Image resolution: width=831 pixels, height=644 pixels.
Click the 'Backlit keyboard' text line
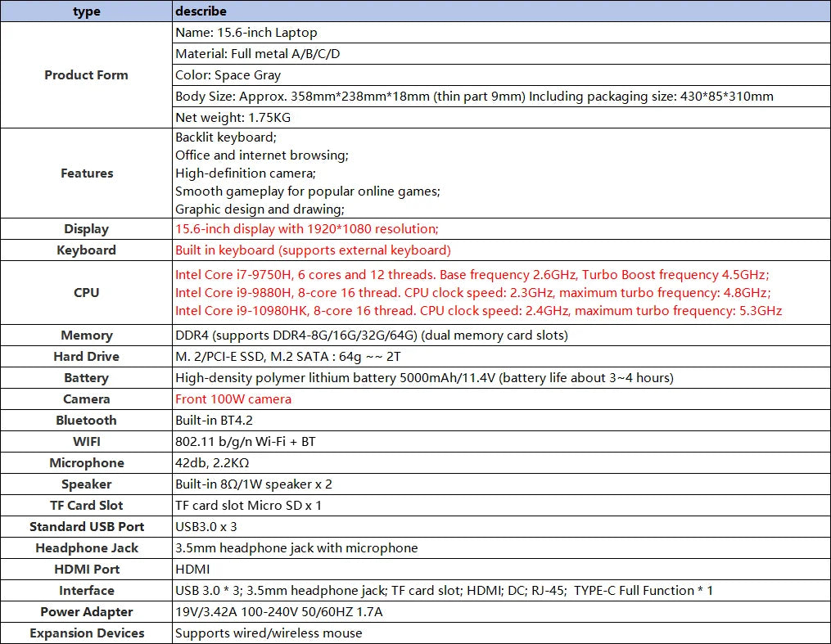point(225,137)
